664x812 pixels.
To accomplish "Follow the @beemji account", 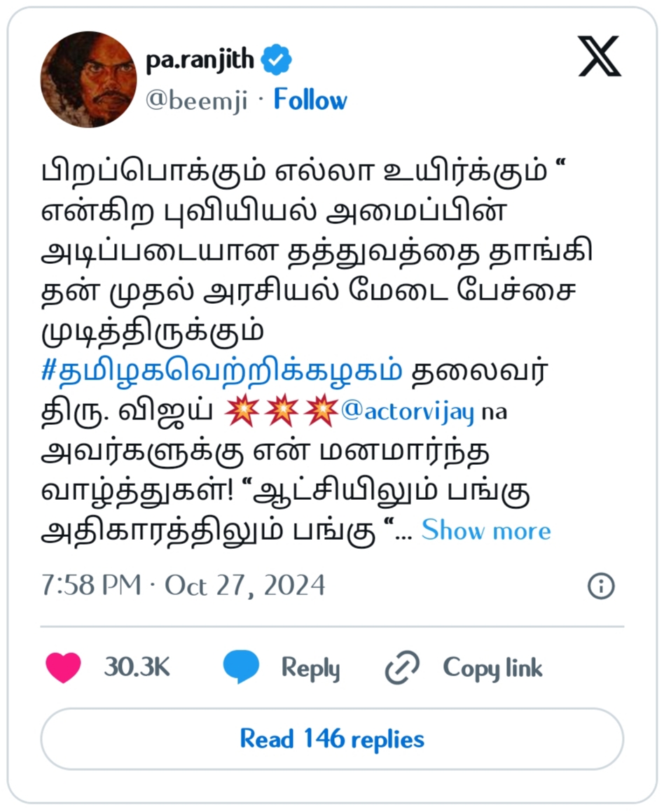I will coord(310,99).
